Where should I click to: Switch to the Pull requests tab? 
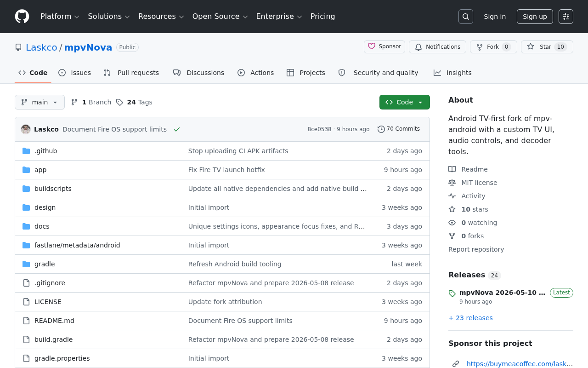131,73
